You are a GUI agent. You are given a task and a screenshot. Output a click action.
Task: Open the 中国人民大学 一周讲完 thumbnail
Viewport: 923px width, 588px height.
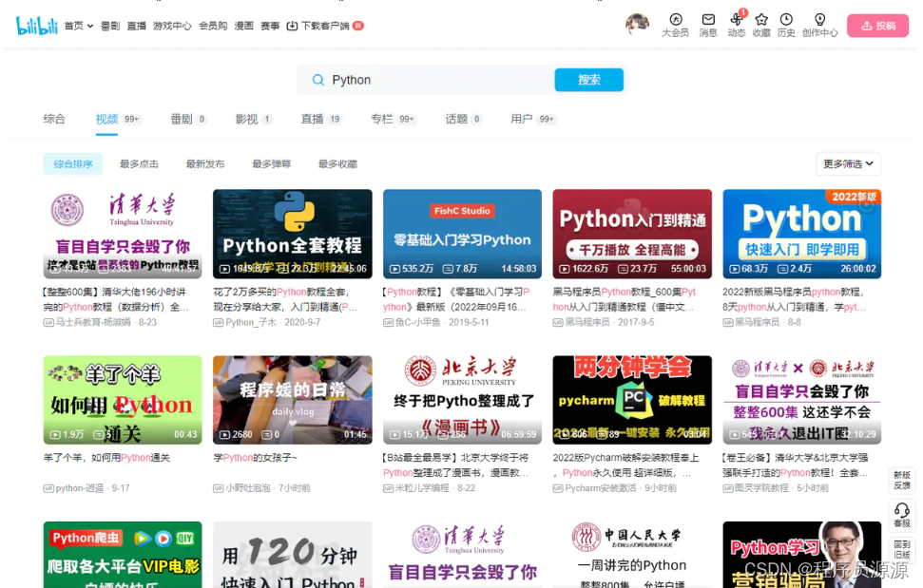click(632, 555)
